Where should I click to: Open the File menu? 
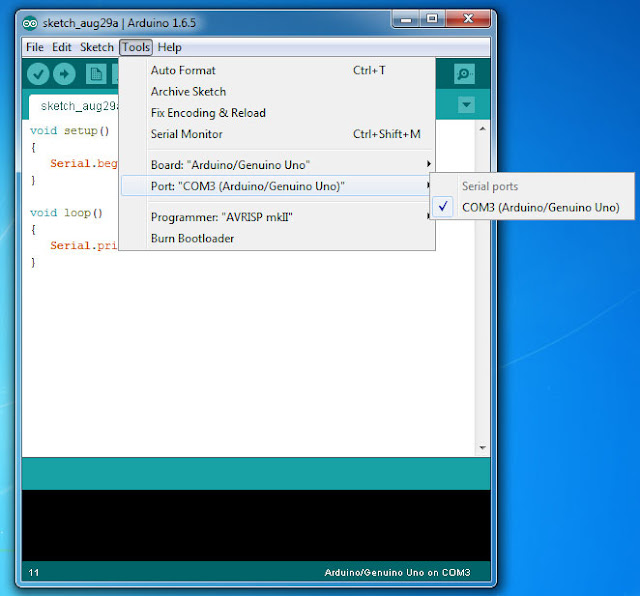pyautogui.click(x=35, y=47)
